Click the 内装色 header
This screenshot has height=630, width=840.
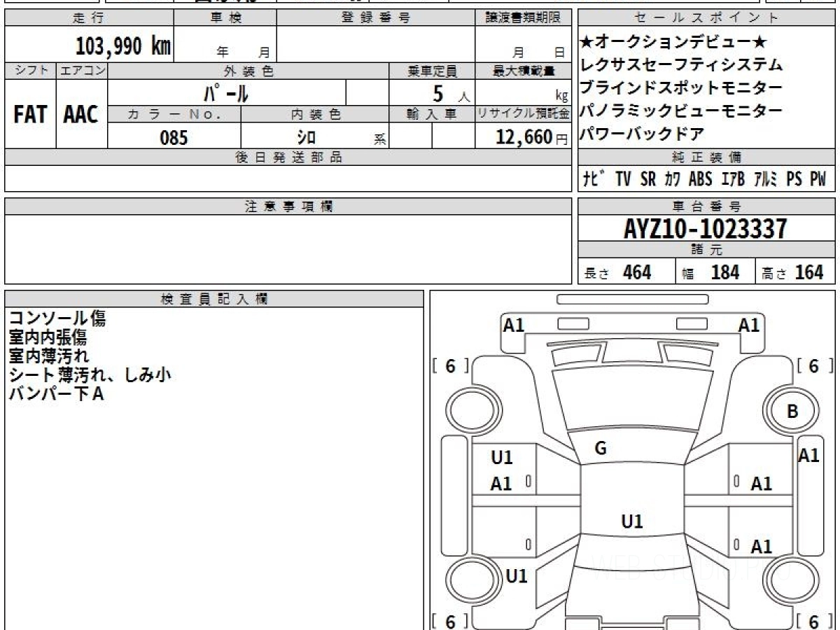pos(315,114)
